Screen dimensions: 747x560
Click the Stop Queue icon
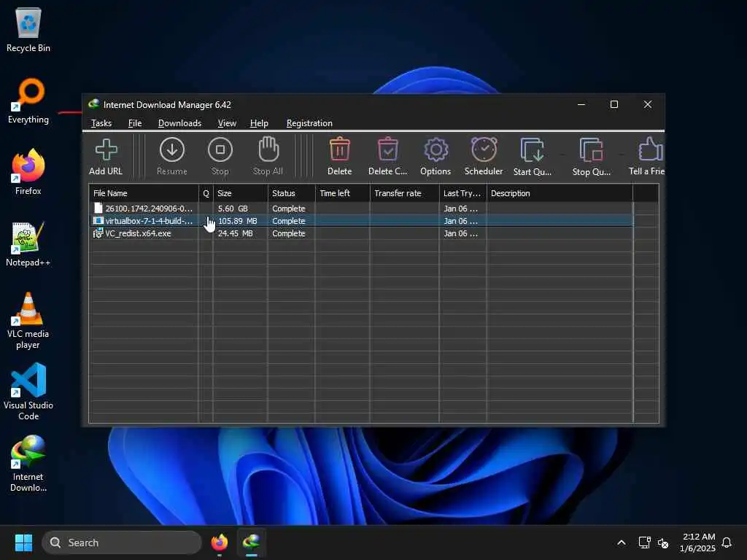(591, 150)
